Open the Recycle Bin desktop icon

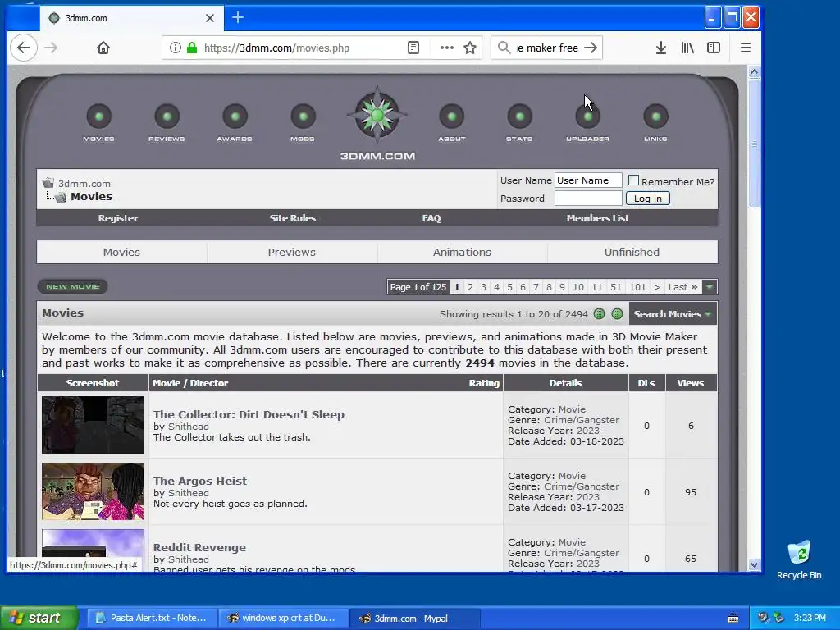(x=799, y=559)
